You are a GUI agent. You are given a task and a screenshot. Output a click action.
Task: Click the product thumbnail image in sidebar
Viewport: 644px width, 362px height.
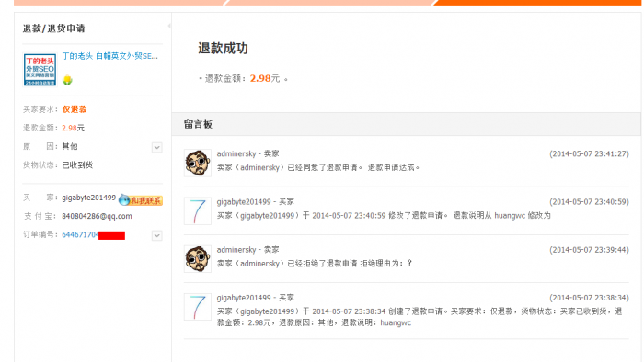click(40, 70)
